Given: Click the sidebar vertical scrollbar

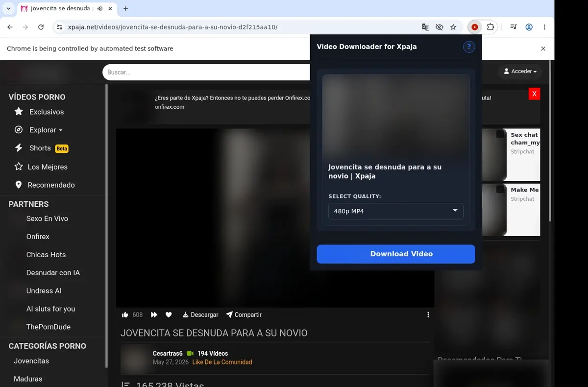Looking at the screenshot, I should tap(106, 225).
